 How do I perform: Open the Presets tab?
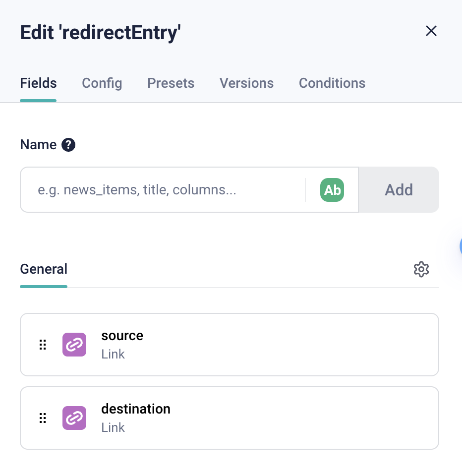(x=171, y=83)
